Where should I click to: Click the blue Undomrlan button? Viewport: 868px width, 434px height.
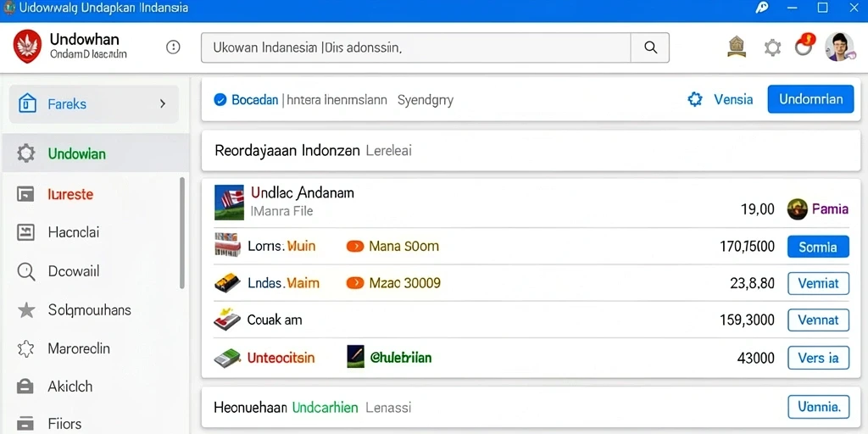810,99
